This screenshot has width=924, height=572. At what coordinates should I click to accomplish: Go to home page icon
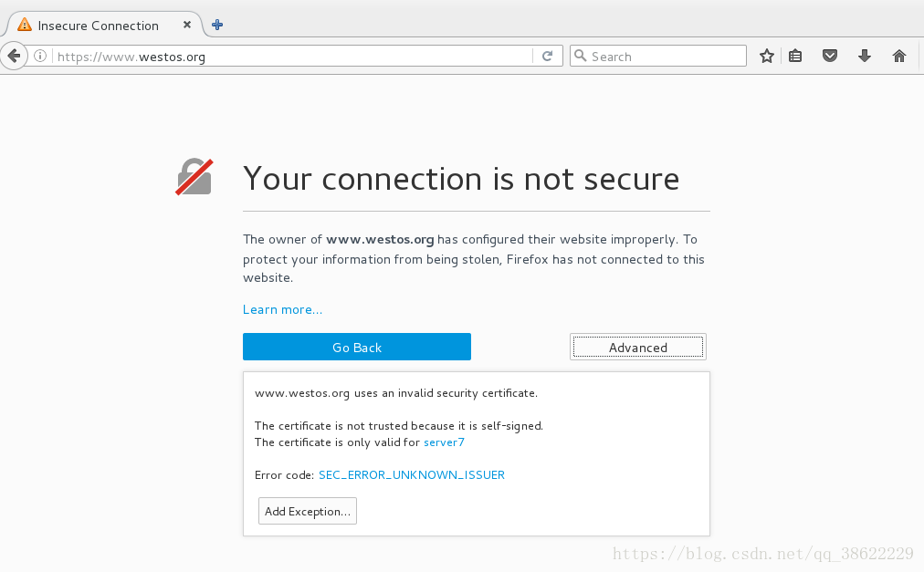(x=898, y=56)
